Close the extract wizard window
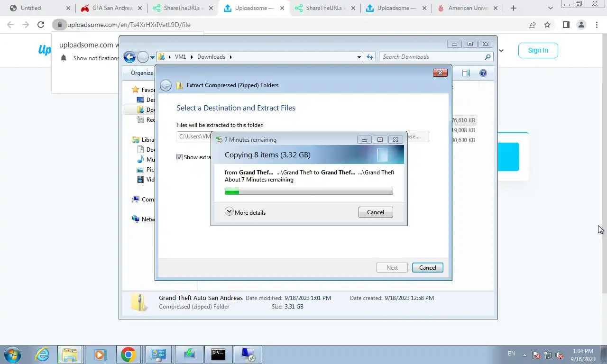The width and height of the screenshot is (607, 364). click(440, 73)
